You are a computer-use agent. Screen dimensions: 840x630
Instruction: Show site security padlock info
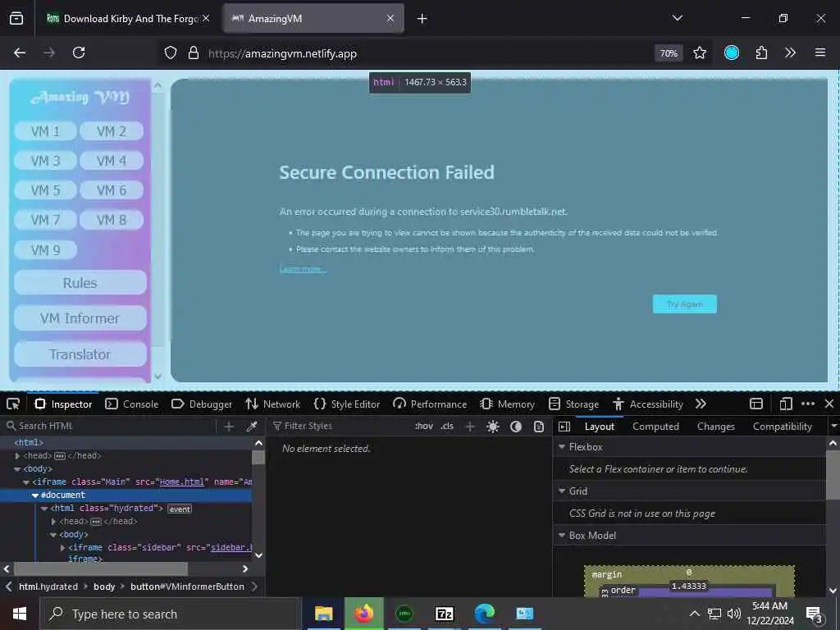(x=194, y=53)
